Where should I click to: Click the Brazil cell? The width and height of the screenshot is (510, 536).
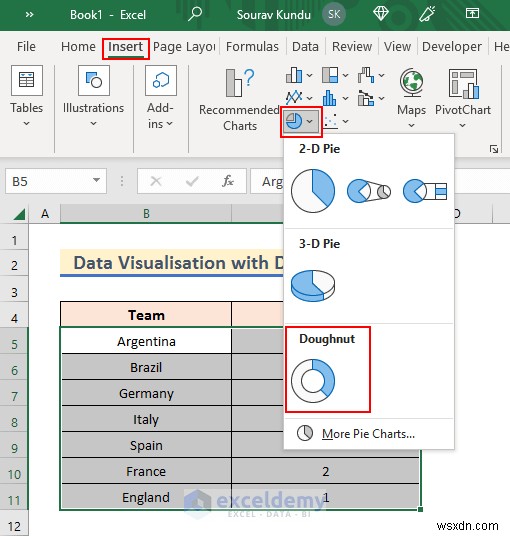[x=146, y=367]
